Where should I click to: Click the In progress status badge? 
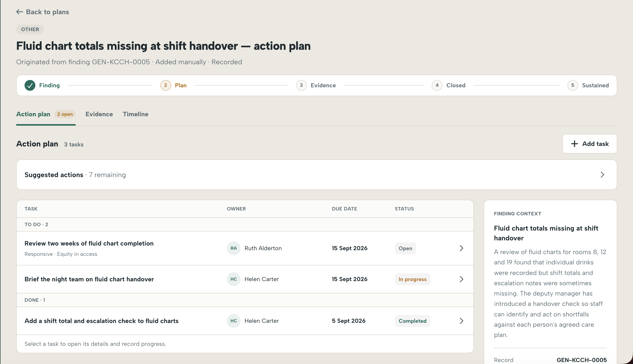coord(412,279)
